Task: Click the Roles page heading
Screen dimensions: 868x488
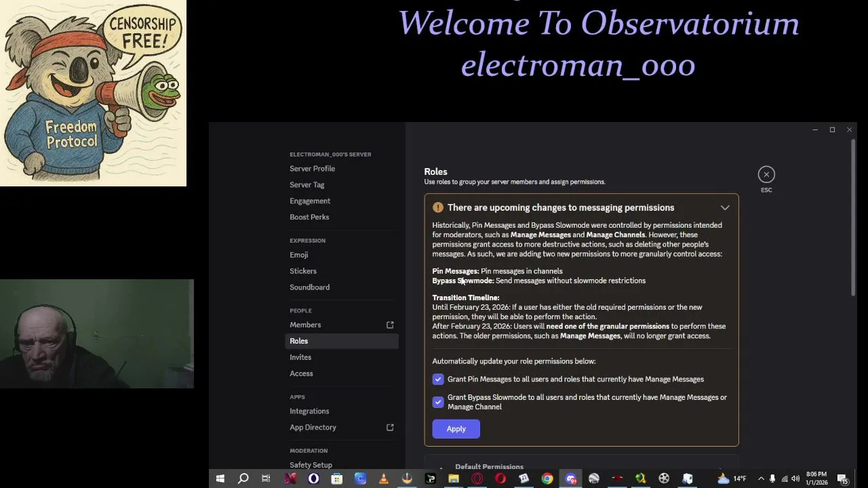Action: click(435, 171)
